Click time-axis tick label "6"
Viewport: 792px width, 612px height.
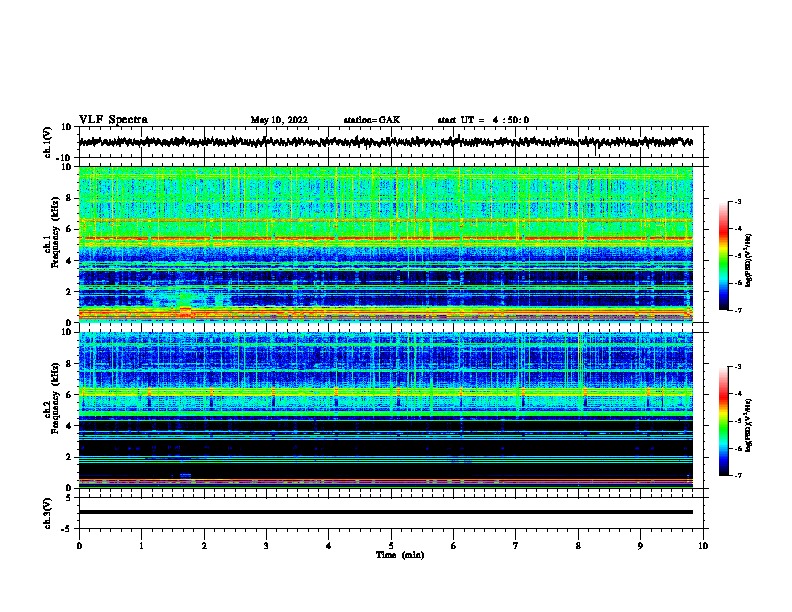pos(453,546)
